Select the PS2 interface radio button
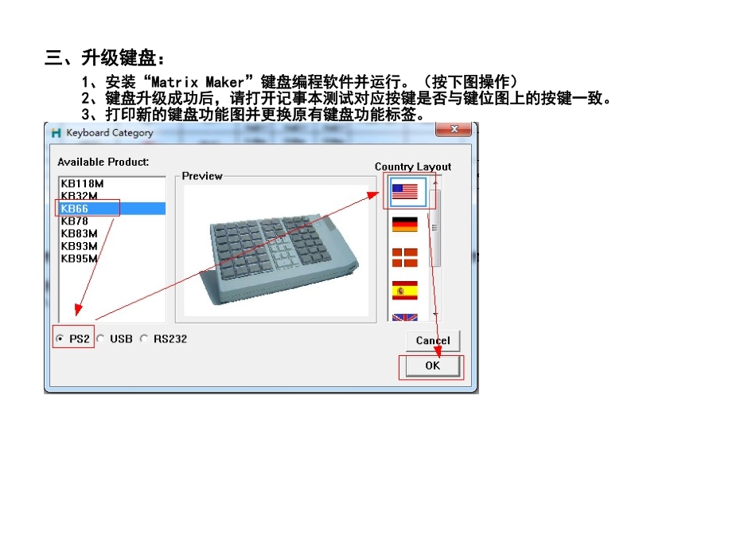 (60, 338)
